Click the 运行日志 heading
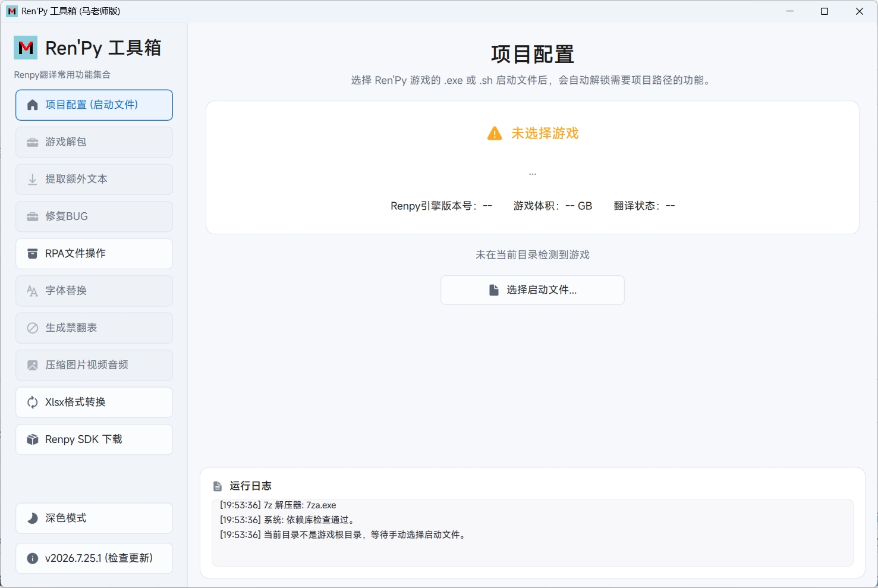The width and height of the screenshot is (878, 588). pyautogui.click(x=250, y=486)
